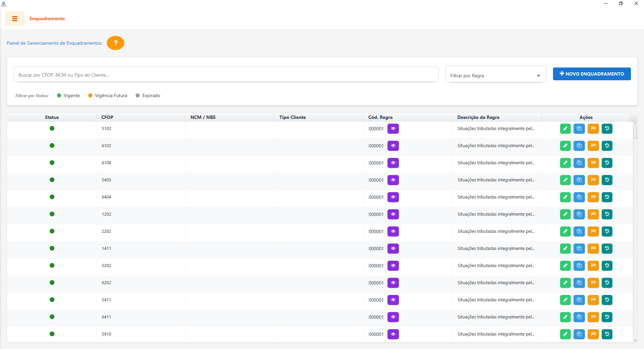Screen dimensions: 644x349
Task: Click rule code 000001 for CFOP 6411
Action: pos(376,317)
